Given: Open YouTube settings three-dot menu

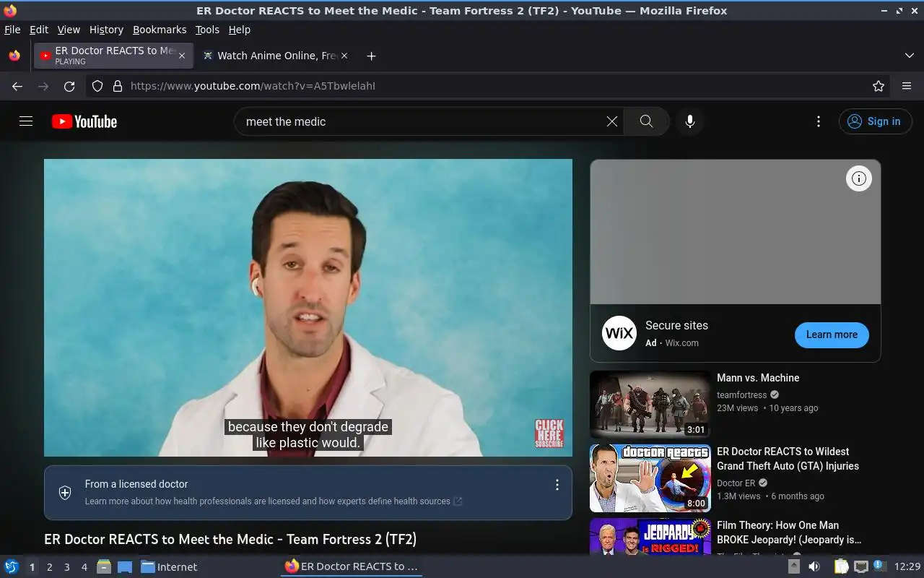Looking at the screenshot, I should click(x=818, y=121).
